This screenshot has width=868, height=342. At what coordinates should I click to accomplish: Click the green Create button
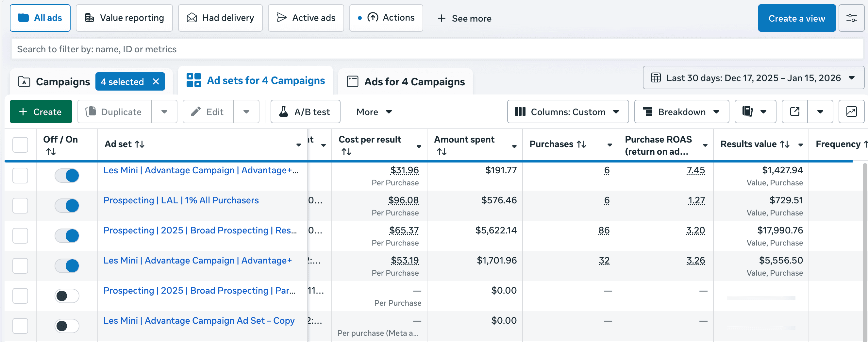41,111
